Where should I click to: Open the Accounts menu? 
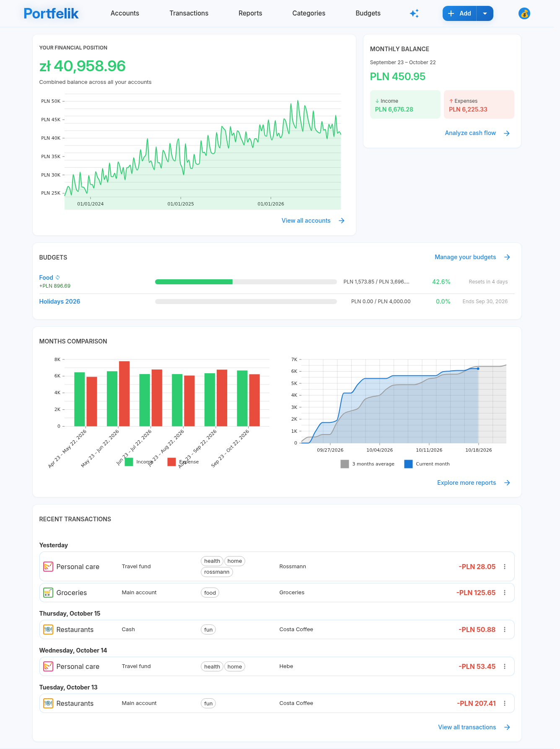click(125, 13)
